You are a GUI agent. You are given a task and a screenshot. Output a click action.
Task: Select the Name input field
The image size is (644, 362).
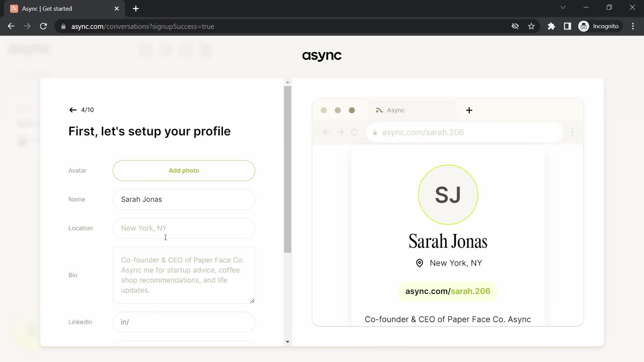coord(184,199)
